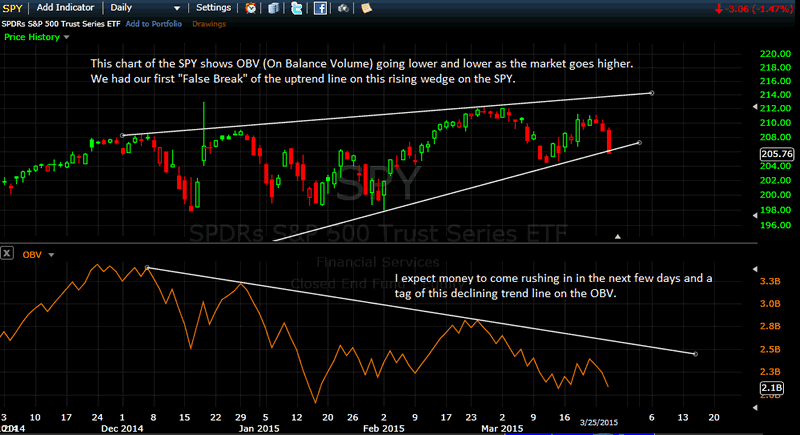Viewport: 800px width, 435px height.
Task: Open the Settings menu
Action: (x=213, y=8)
